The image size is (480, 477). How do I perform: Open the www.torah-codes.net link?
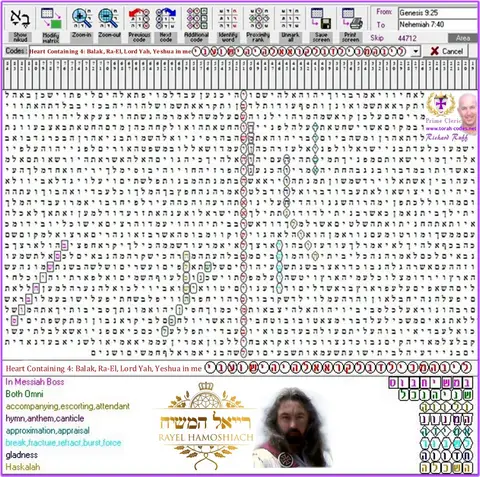click(x=451, y=128)
